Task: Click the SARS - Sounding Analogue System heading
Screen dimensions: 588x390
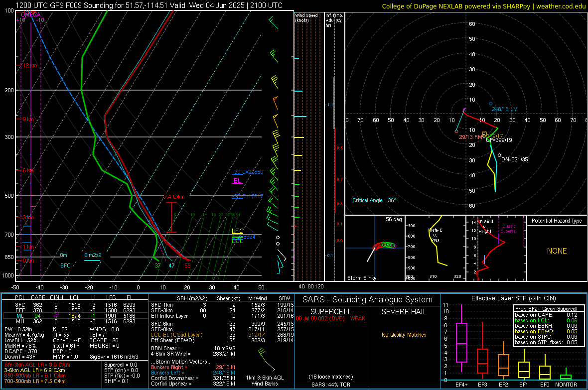Action: tap(368, 300)
